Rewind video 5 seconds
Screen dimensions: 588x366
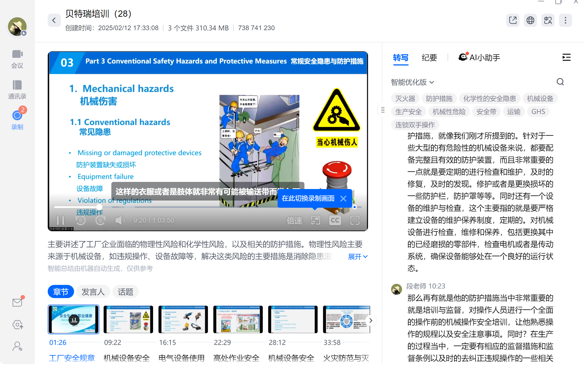81,220
